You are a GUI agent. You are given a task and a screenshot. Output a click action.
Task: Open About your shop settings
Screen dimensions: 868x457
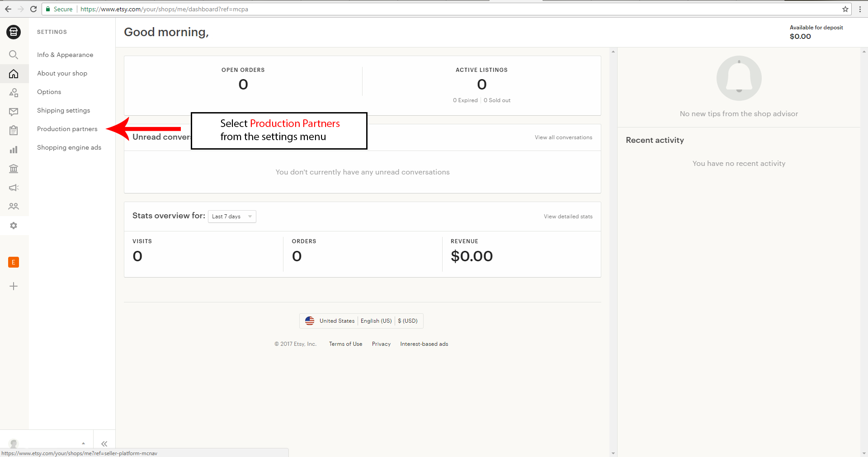coord(62,73)
